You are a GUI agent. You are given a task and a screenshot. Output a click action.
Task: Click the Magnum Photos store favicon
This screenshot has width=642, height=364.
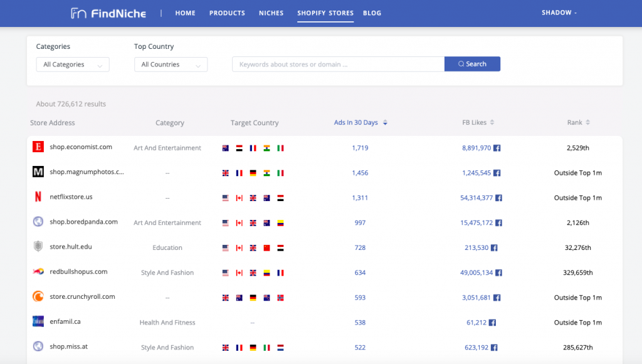point(38,172)
